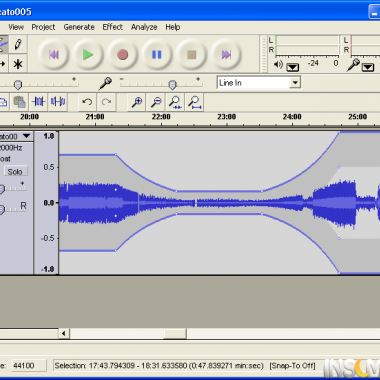The width and height of the screenshot is (380, 380).
Task: Adjust the input volume slider
Action: [x=172, y=85]
